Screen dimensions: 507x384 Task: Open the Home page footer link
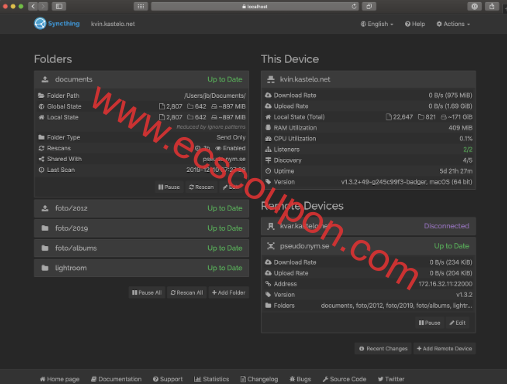click(60, 379)
